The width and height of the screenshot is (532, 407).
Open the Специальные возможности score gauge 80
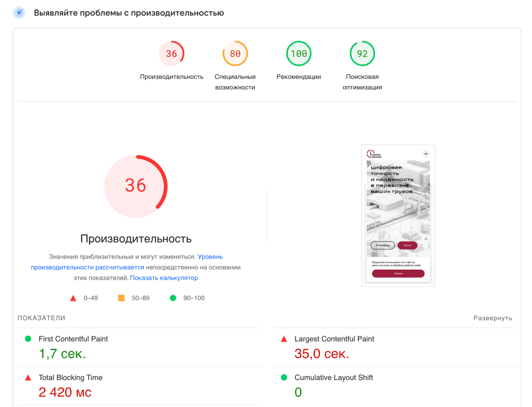235,54
